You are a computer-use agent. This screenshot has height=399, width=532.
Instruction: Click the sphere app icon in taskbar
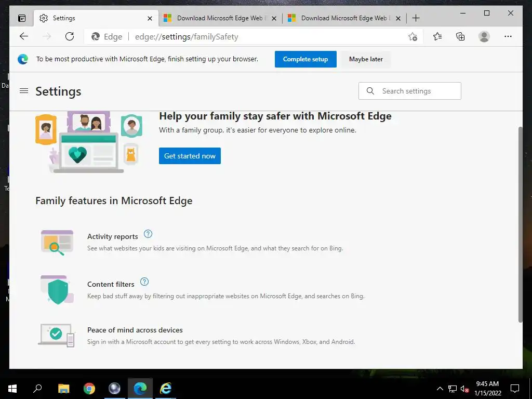pos(114,389)
